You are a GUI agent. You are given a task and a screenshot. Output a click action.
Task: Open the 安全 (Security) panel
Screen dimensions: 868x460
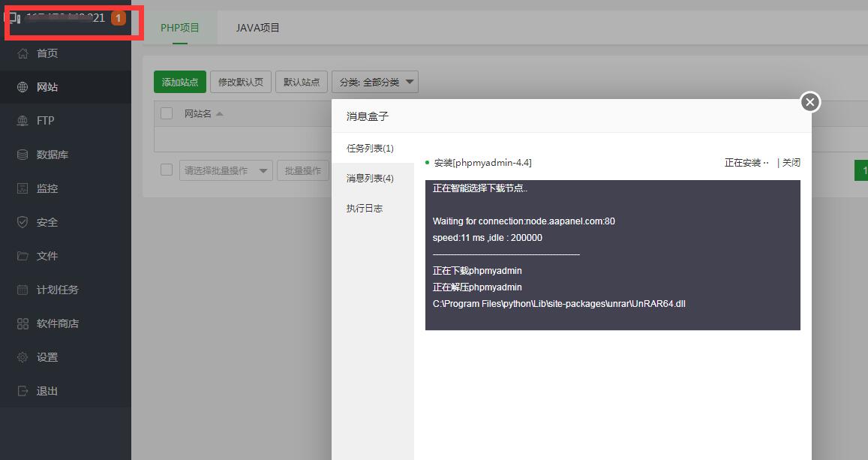tap(47, 221)
